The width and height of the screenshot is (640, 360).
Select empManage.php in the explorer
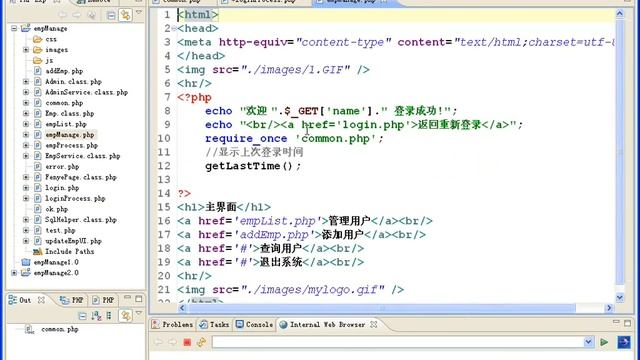70,135
